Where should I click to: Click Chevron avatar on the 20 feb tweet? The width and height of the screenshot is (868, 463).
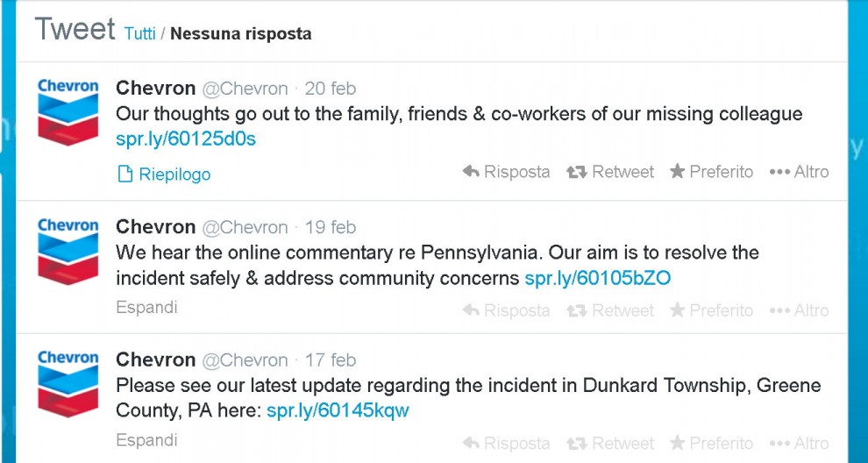(x=68, y=112)
